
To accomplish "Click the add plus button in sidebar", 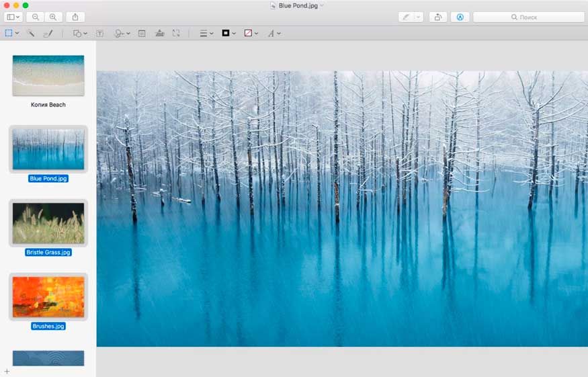I will coord(7,372).
